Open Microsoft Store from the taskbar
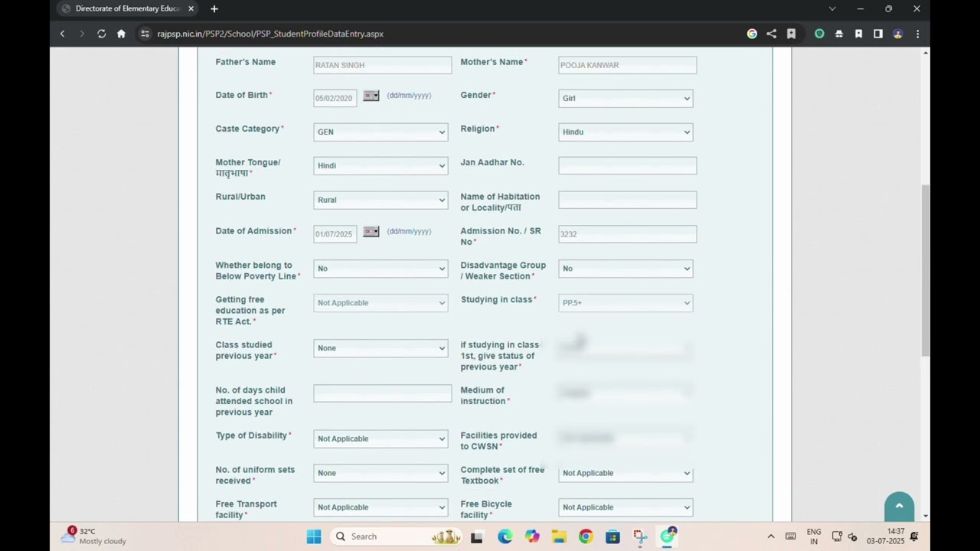980x551 pixels. tap(612, 536)
